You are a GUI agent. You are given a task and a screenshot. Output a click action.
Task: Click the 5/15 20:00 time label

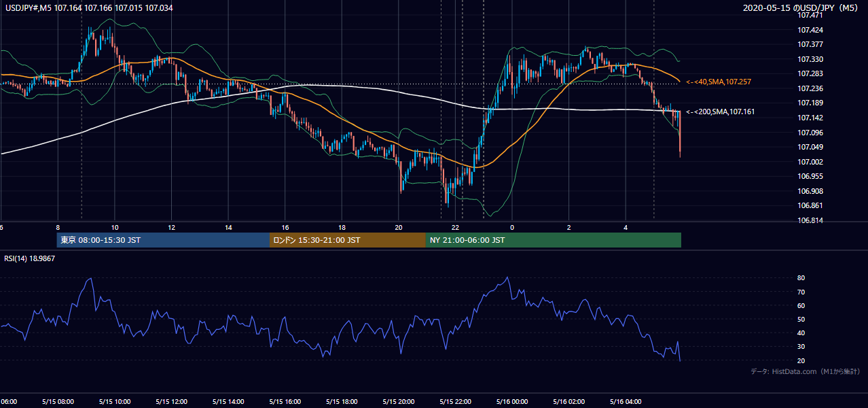click(398, 402)
